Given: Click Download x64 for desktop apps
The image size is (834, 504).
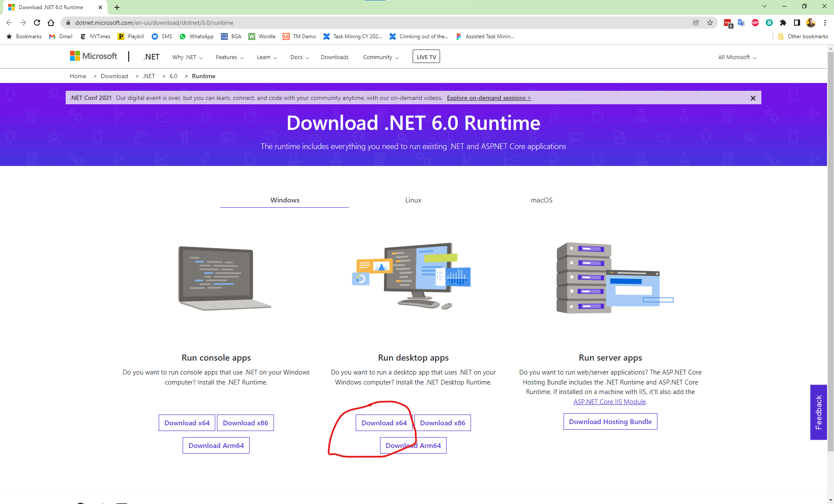Looking at the screenshot, I should click(384, 422).
